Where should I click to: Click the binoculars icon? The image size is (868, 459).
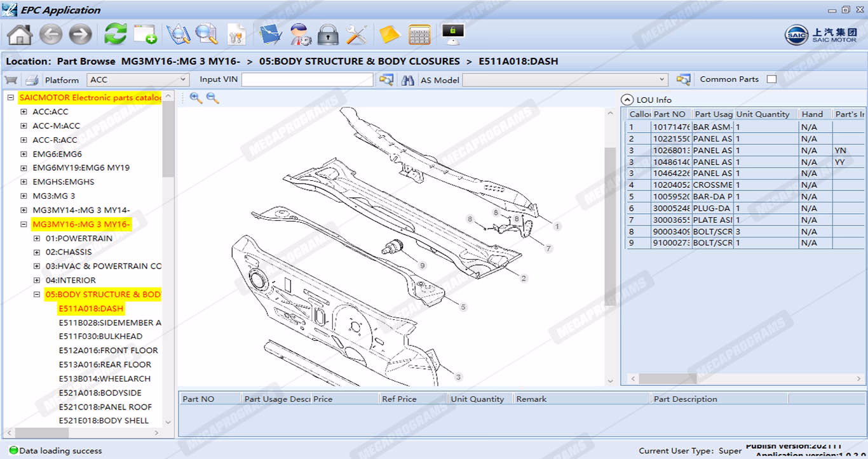(x=408, y=80)
